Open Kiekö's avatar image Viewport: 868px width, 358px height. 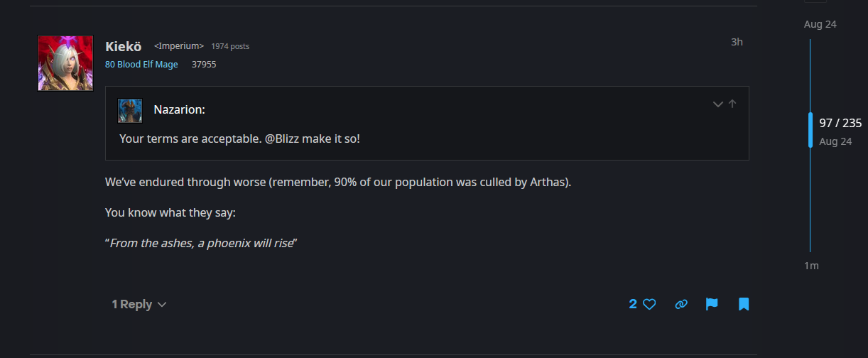65,63
